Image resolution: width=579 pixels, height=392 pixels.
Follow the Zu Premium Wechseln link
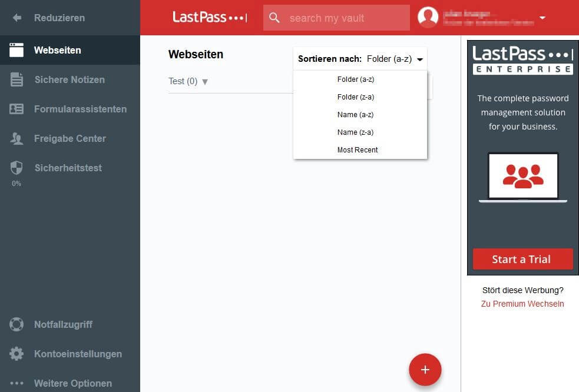[522, 304]
